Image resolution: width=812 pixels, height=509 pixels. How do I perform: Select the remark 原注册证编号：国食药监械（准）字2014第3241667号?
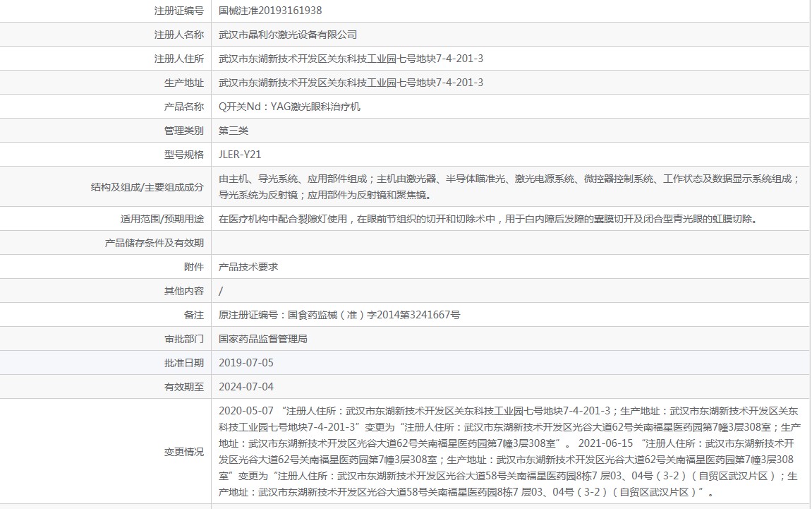[339, 315]
